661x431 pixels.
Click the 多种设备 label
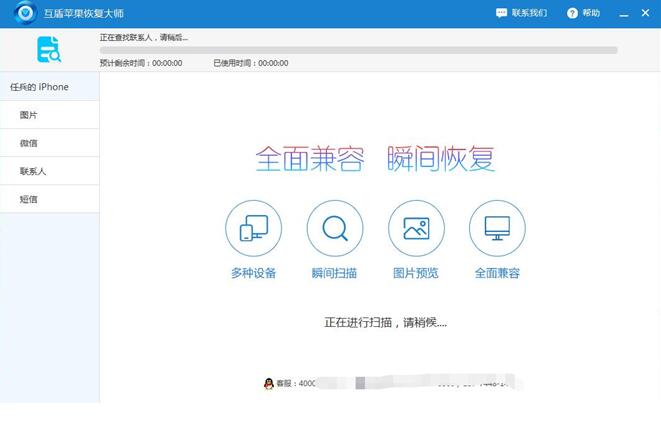253,273
